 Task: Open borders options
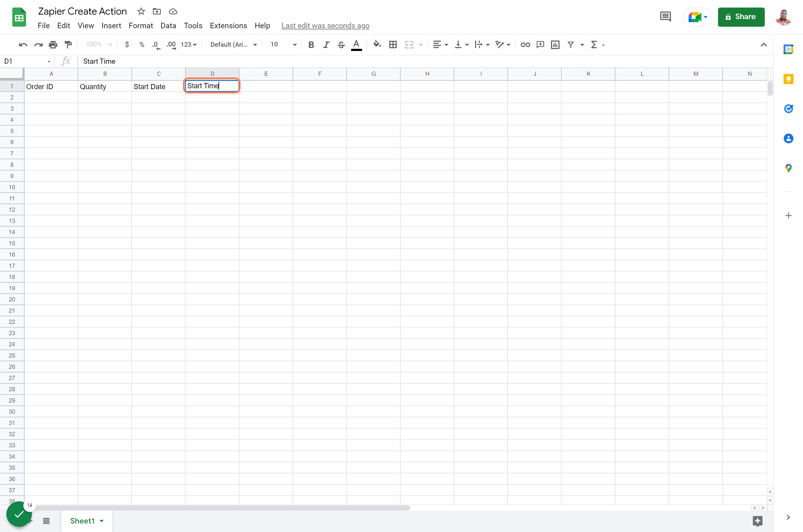click(393, 45)
